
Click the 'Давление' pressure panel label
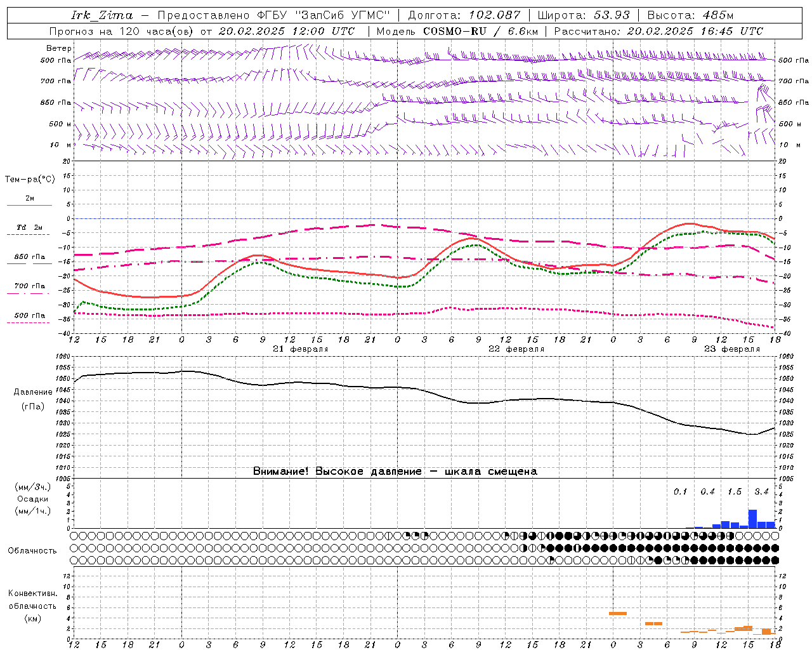tap(33, 392)
